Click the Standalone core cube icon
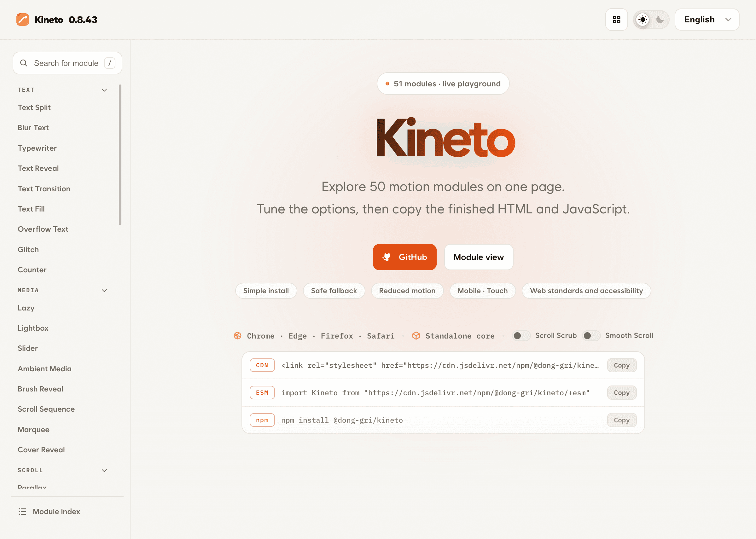The image size is (756, 539). point(416,336)
